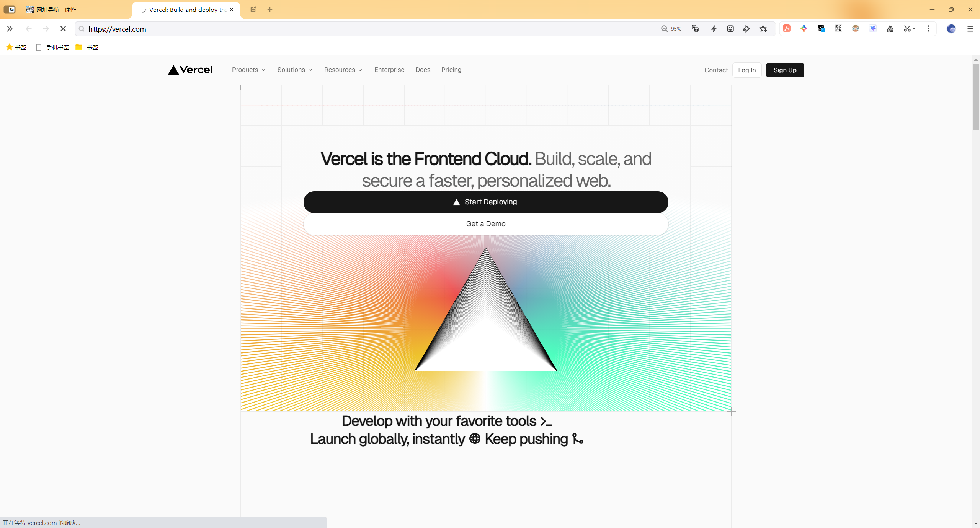This screenshot has width=980, height=528.
Task: Bookmark page with the star-plus icon
Action: [763, 29]
